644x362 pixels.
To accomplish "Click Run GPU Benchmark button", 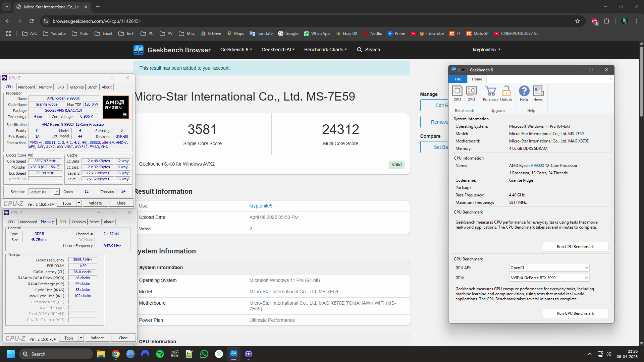I will pyautogui.click(x=575, y=313).
